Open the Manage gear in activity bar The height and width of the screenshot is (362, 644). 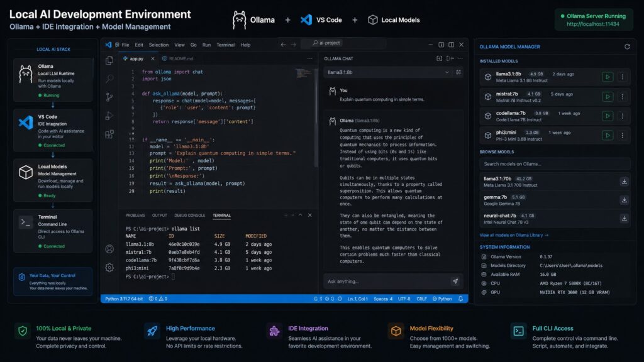click(x=109, y=268)
